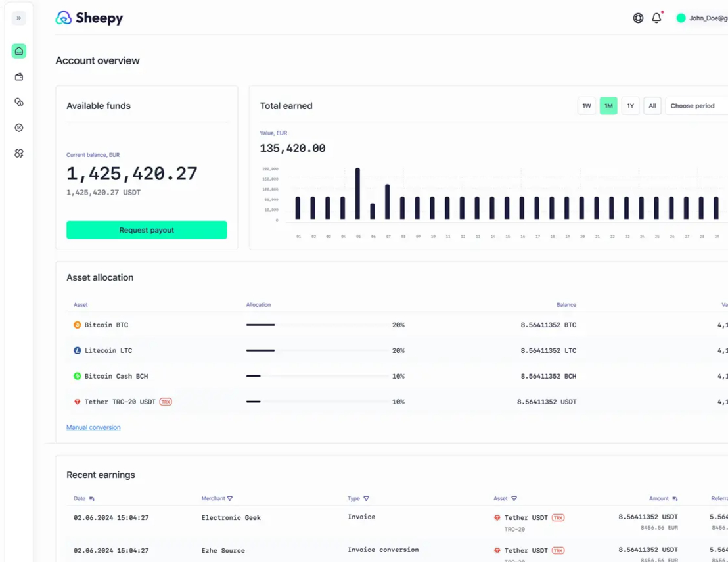Follow the Manual conversion link
Image resolution: width=728 pixels, height=562 pixels.
[93, 427]
